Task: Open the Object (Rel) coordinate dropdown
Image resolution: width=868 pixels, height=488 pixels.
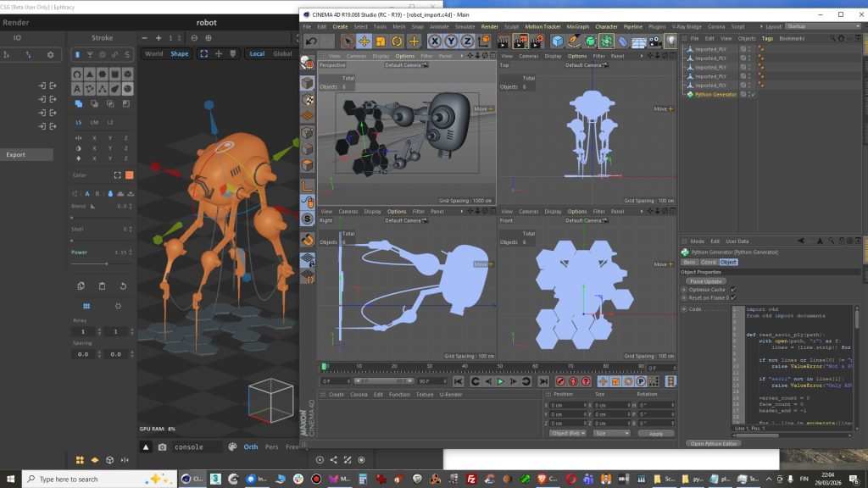Action: coord(568,433)
